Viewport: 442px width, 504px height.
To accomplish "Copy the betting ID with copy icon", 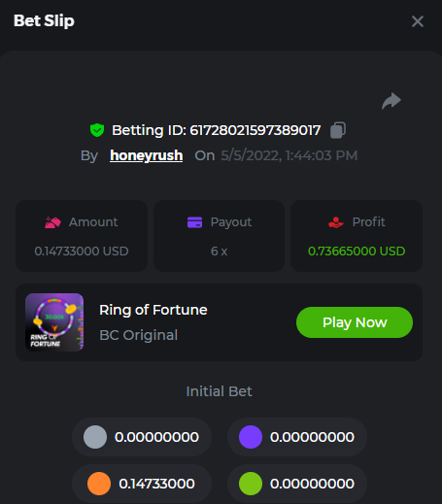I will pos(338,130).
